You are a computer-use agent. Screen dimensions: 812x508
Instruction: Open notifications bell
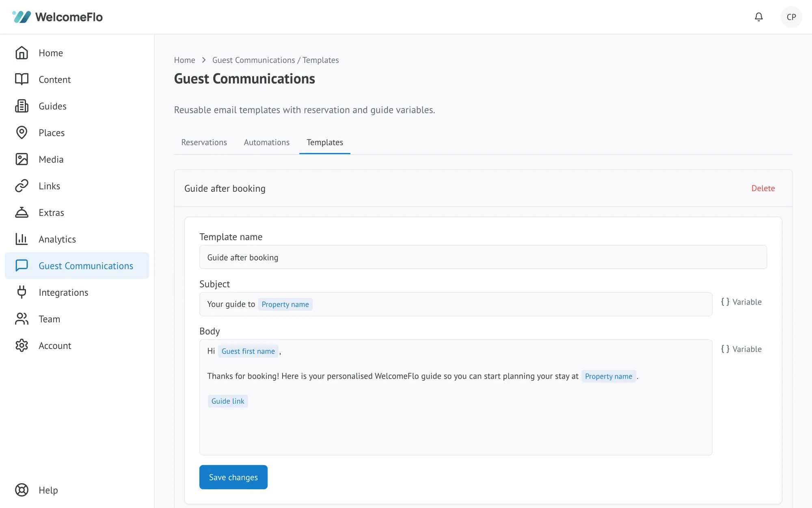(758, 17)
